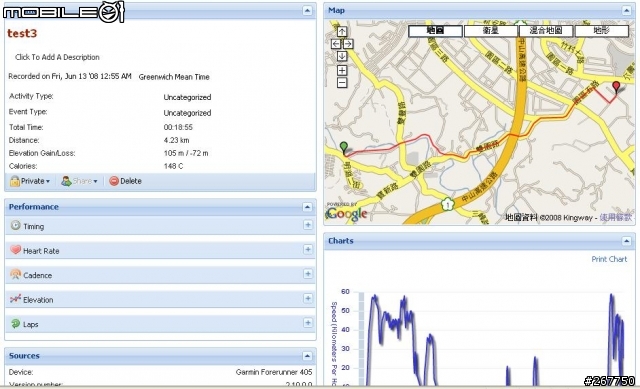Click To Add A Description field
Viewport: 640px width, 389px height.
click(57, 57)
